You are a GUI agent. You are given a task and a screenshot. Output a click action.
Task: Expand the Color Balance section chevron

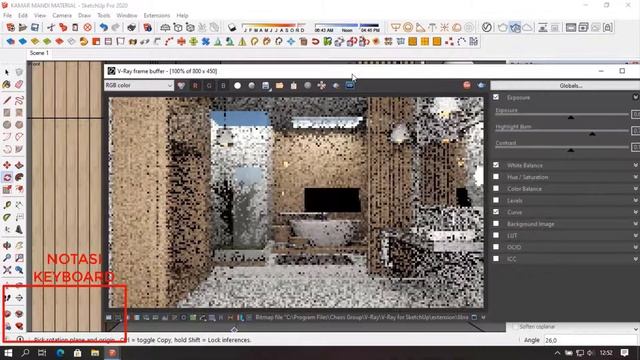(636, 189)
